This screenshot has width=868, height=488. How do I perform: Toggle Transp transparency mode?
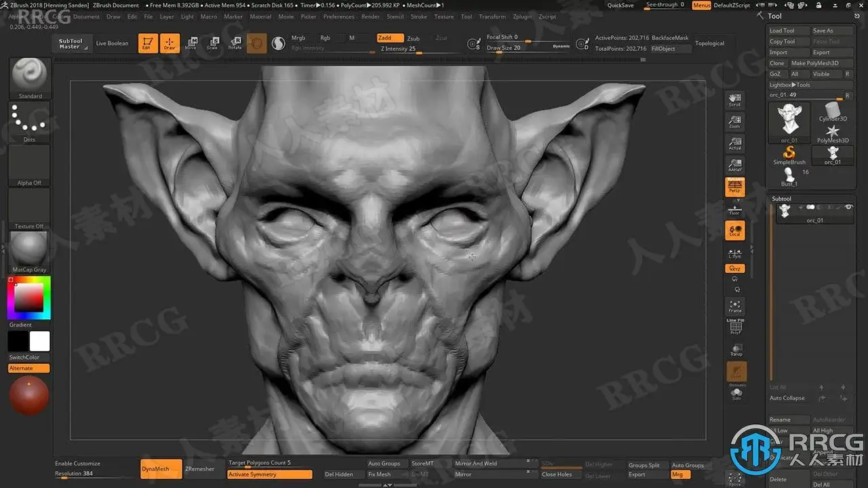pos(736,350)
